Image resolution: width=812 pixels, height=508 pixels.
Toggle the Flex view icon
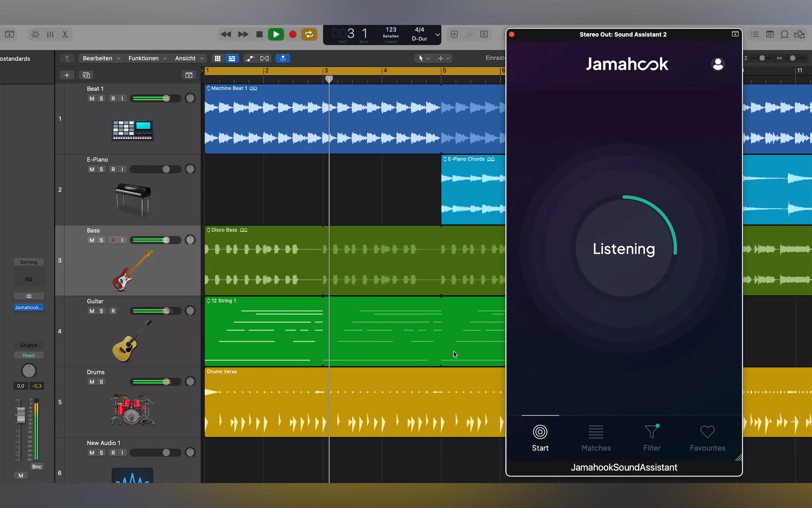click(x=264, y=59)
